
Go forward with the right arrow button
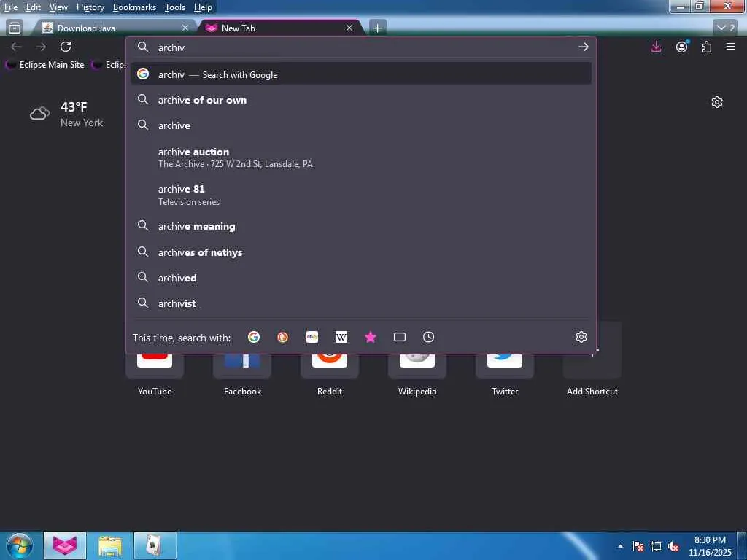[x=41, y=47]
